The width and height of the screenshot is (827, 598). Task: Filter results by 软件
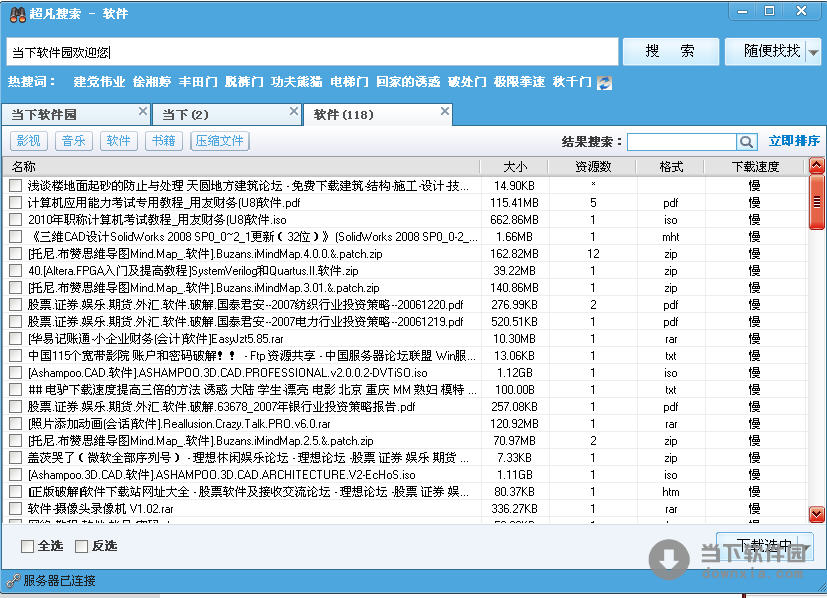point(119,141)
